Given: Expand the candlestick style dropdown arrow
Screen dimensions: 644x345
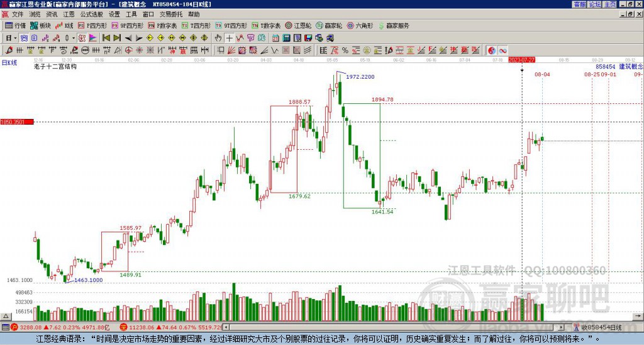Looking at the screenshot, I should click(73, 38).
